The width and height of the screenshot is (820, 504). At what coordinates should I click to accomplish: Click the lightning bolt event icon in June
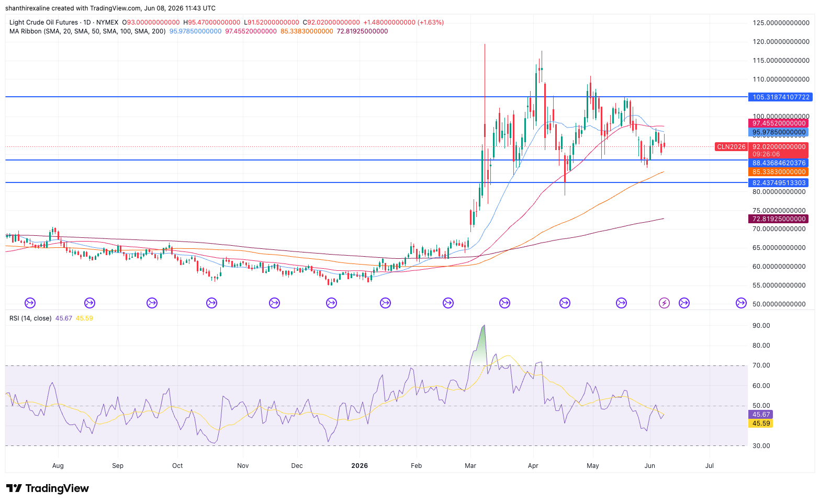(664, 303)
